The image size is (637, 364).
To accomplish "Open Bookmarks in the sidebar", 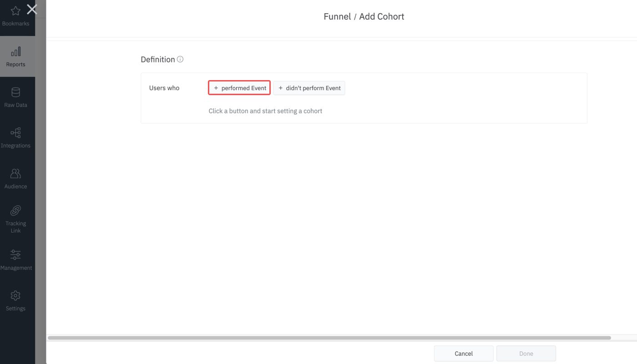I will [x=15, y=16].
